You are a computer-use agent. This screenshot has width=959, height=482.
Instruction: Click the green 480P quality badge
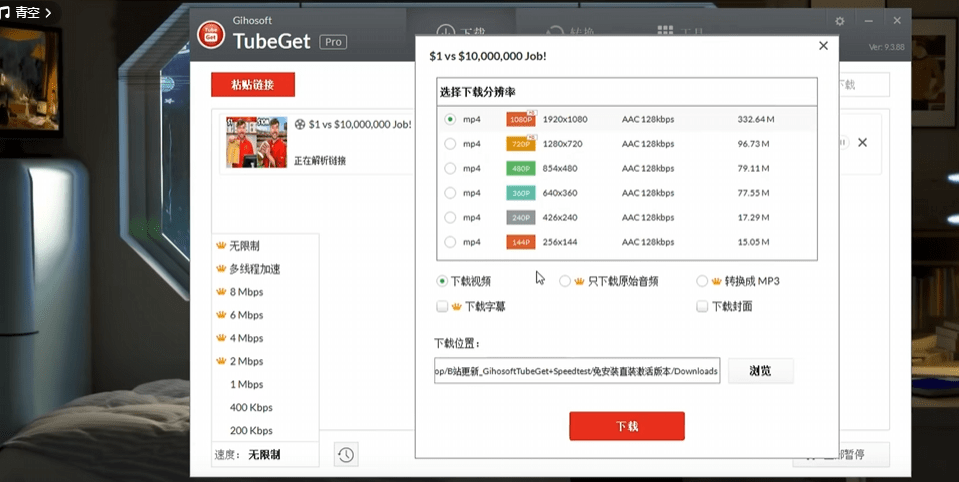pyautogui.click(x=521, y=168)
